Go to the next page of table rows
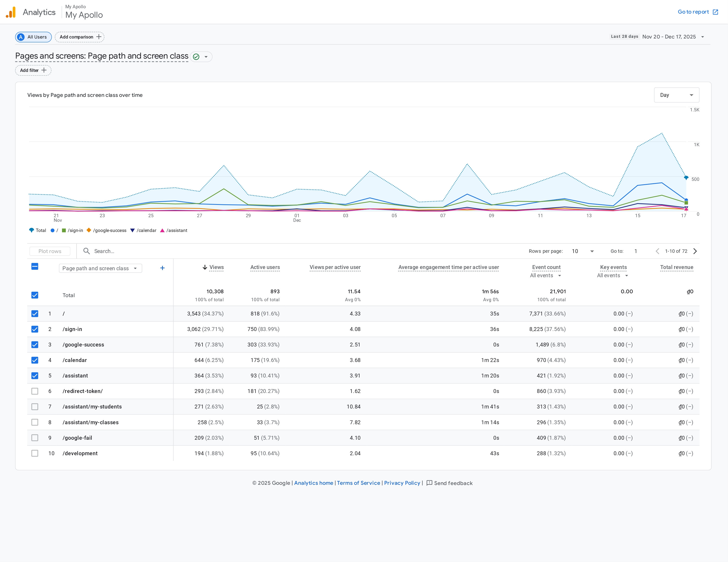This screenshot has height=562, width=728. (695, 251)
